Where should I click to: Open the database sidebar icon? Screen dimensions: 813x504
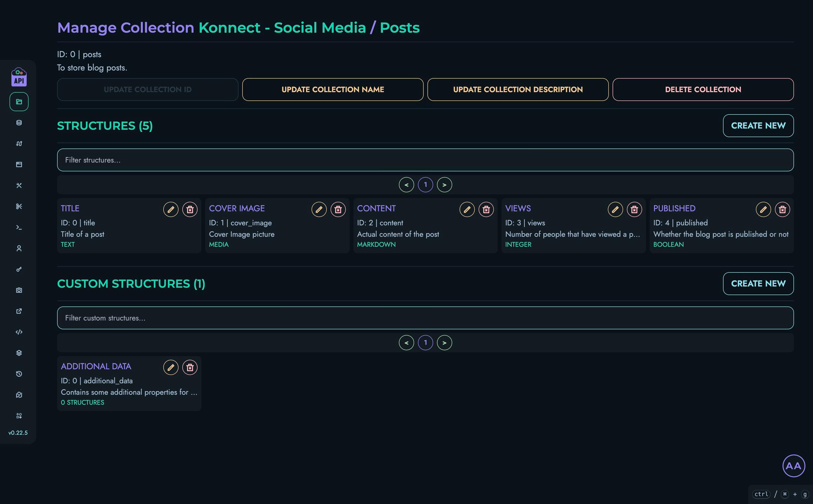pyautogui.click(x=19, y=123)
